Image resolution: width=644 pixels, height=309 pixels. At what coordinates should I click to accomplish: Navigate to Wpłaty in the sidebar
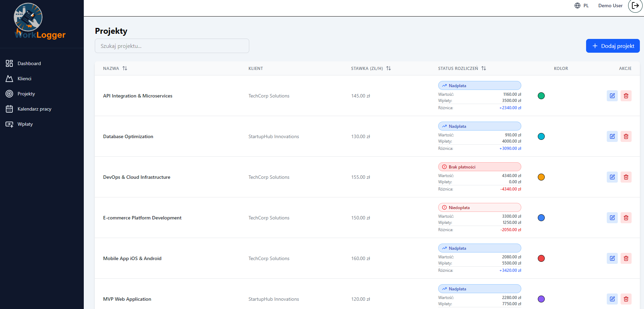click(25, 124)
